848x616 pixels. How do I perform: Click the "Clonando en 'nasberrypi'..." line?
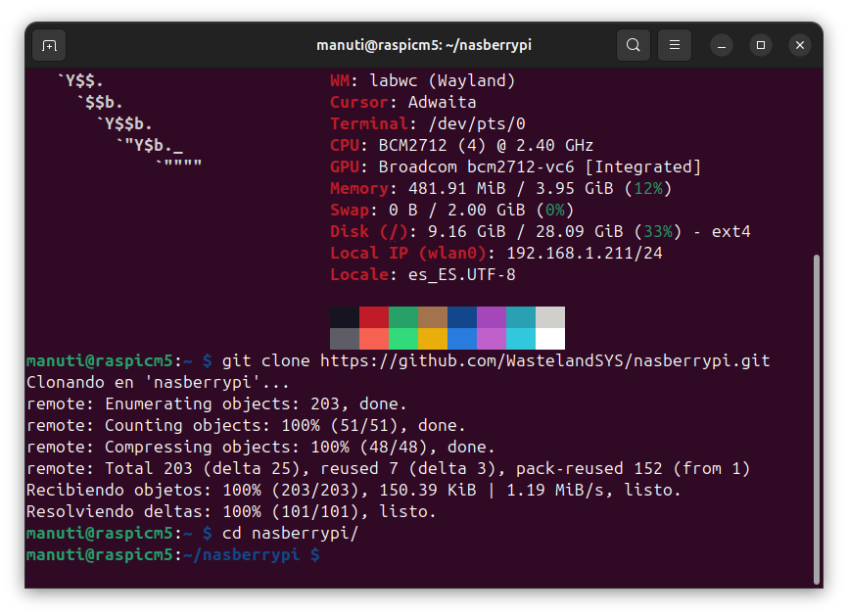coord(158,382)
